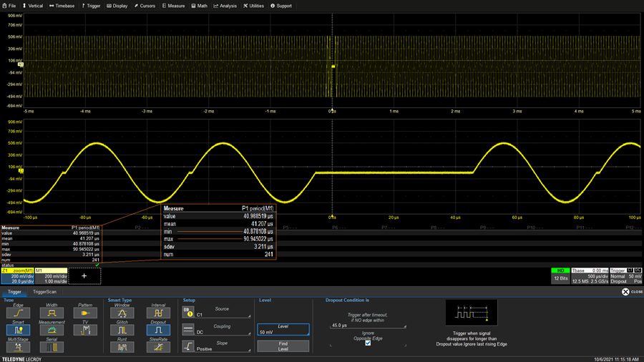Select the Width trigger type
This screenshot has width=644, height=362.
[x=52, y=313]
